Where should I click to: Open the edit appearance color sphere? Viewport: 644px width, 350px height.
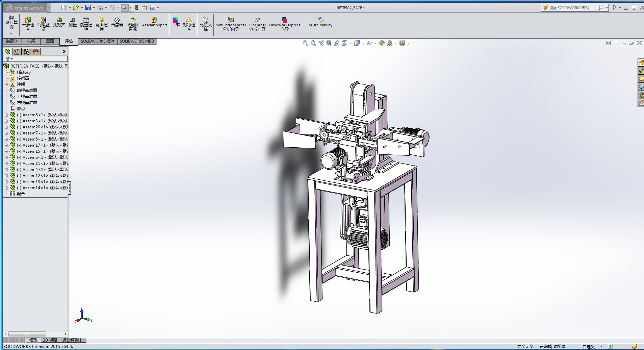point(382,43)
